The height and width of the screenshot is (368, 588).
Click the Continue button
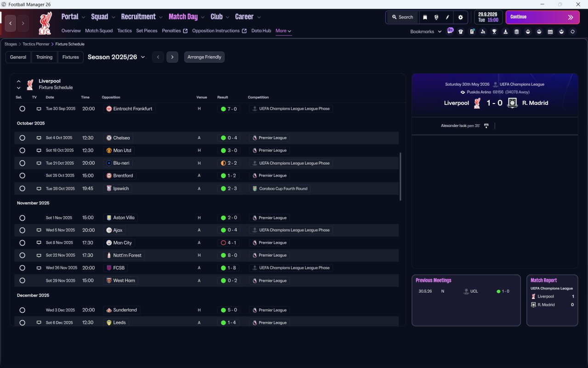click(x=543, y=17)
